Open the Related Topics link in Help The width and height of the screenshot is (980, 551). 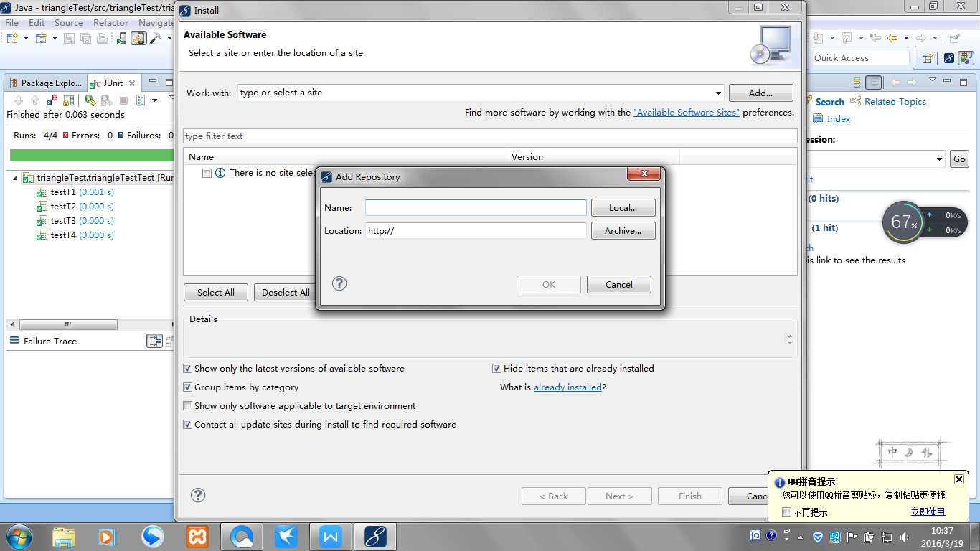[x=895, y=102]
